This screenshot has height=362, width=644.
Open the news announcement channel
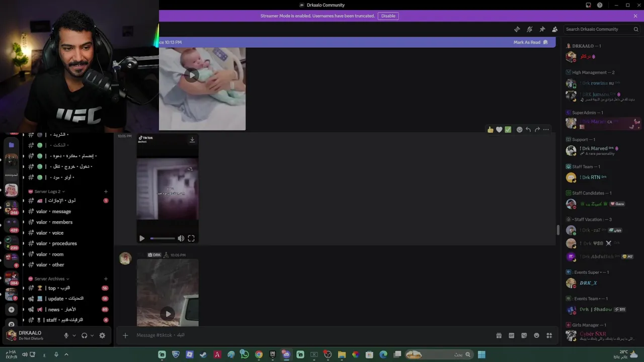click(67, 309)
